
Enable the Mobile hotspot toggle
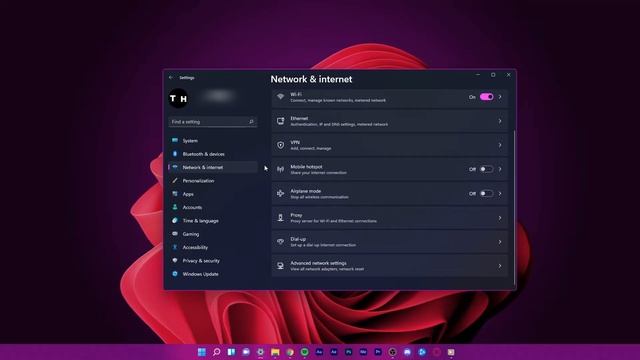click(x=487, y=169)
